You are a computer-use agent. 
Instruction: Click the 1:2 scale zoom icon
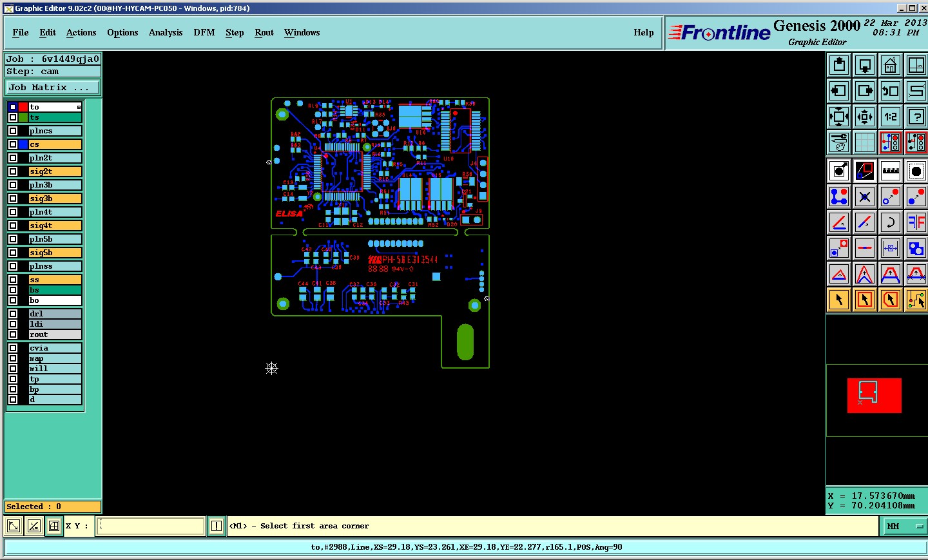891,117
